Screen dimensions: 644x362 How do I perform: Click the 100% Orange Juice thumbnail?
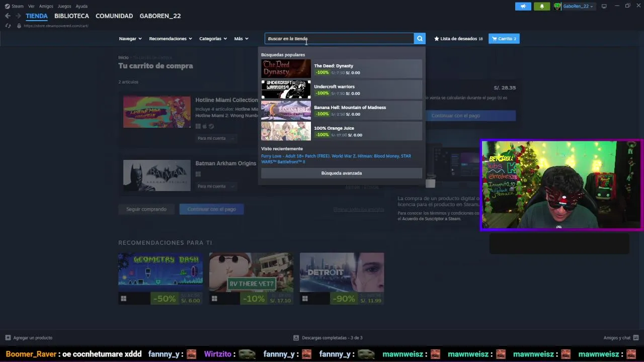(286, 131)
